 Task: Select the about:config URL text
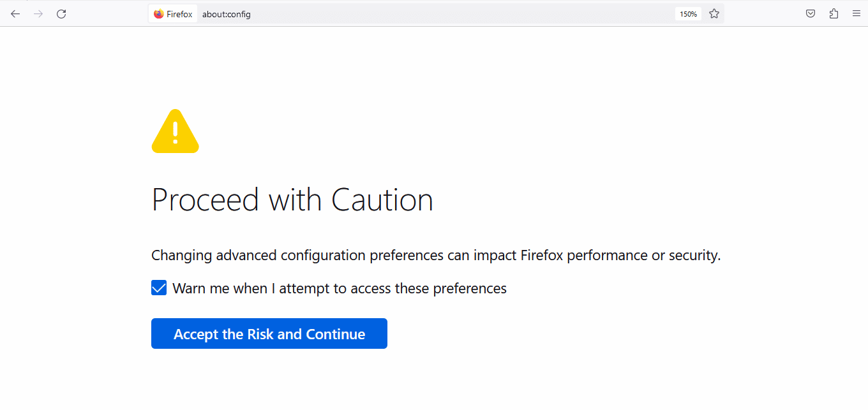(227, 13)
